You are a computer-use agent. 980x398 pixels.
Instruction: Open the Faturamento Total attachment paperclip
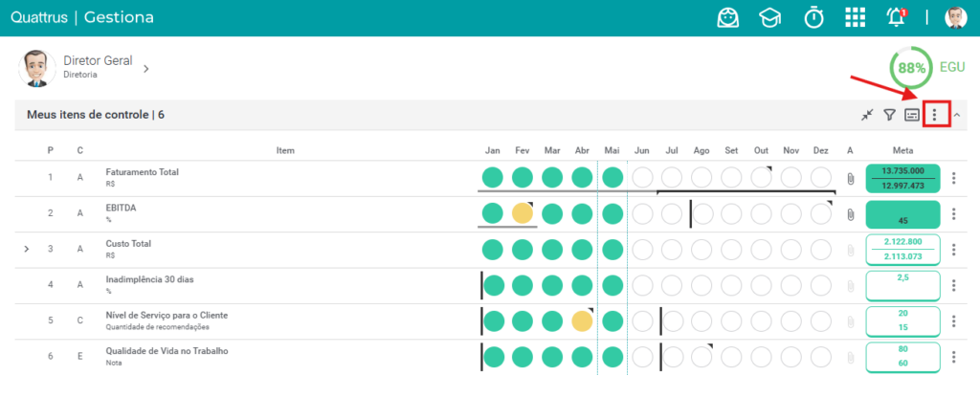click(850, 179)
